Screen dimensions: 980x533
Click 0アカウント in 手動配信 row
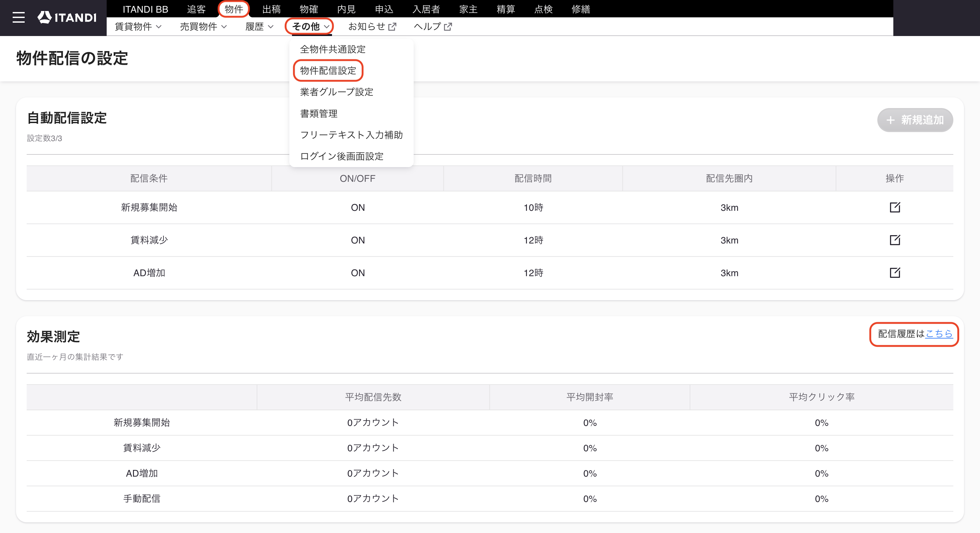tap(373, 499)
